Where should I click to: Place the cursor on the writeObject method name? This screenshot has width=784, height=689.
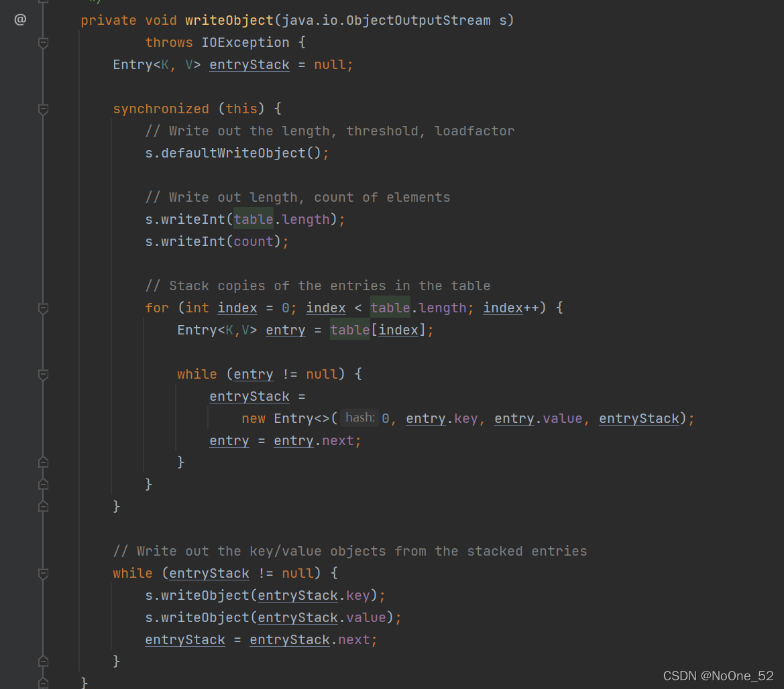pos(229,21)
